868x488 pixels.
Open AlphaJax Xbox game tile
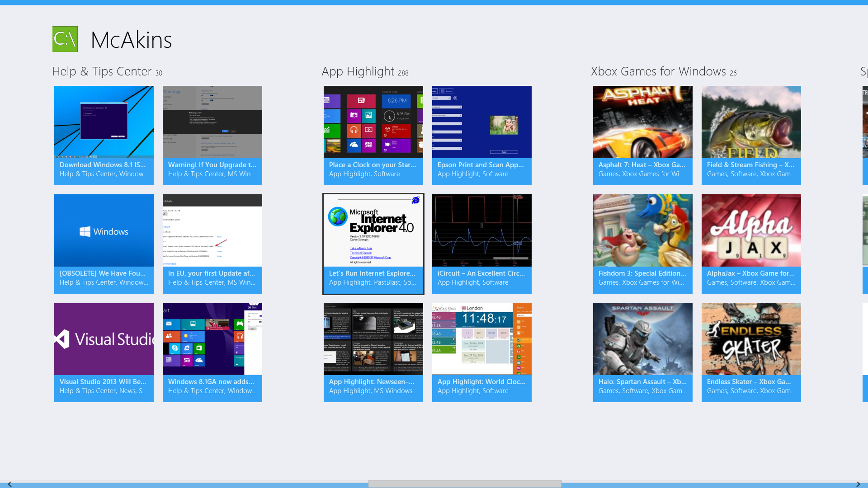tap(751, 244)
